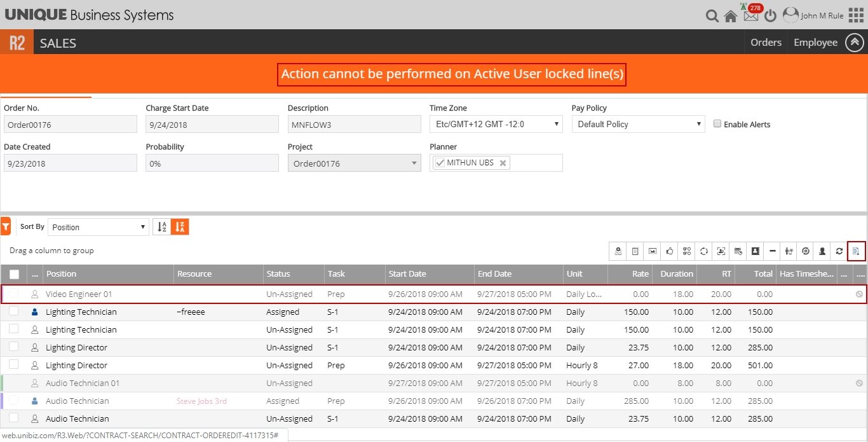The width and height of the screenshot is (868, 442).
Task: Open the mail inbox with 278 badge
Action: coord(751,16)
